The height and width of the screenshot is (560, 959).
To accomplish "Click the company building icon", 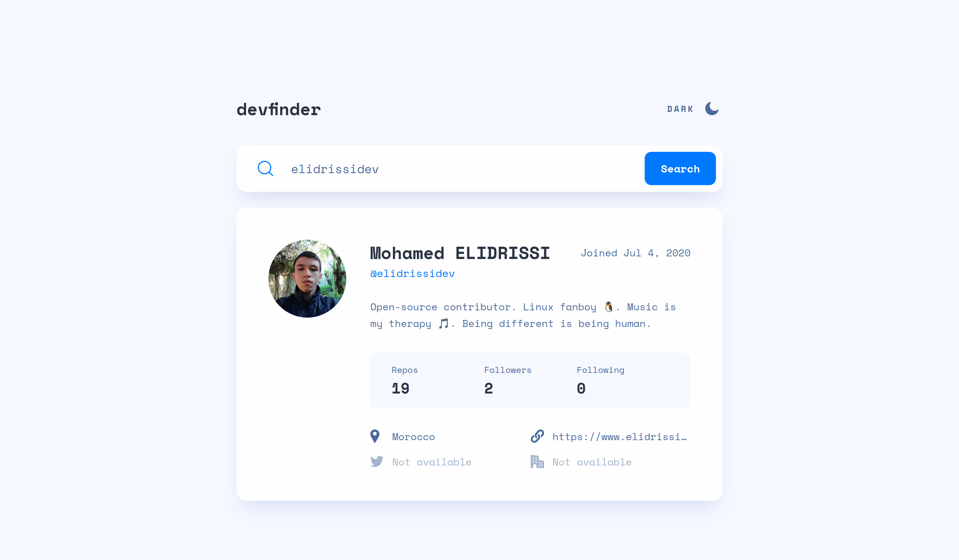I will (x=537, y=461).
